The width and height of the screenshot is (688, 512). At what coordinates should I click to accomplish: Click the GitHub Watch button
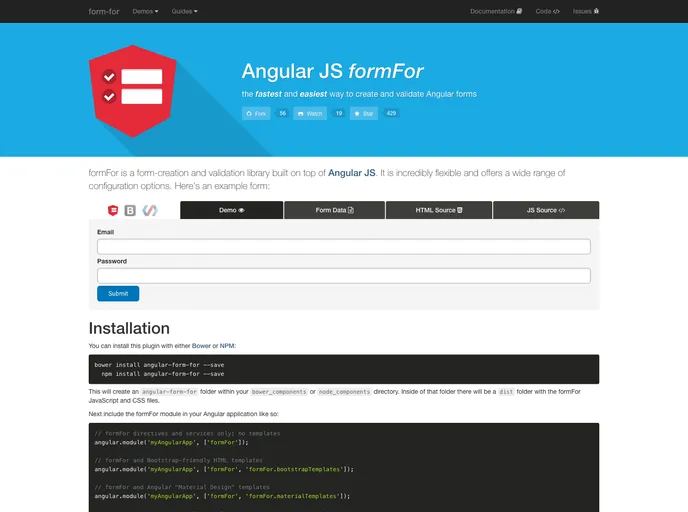310,113
